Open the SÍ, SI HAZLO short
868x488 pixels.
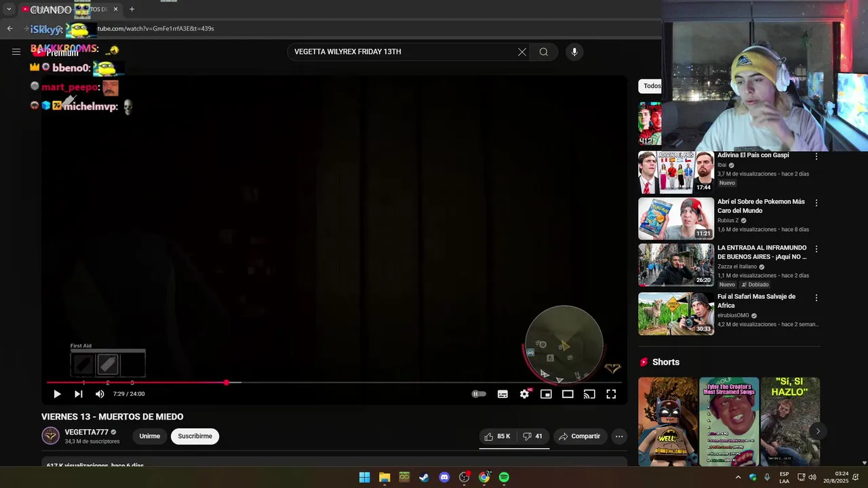pos(790,422)
